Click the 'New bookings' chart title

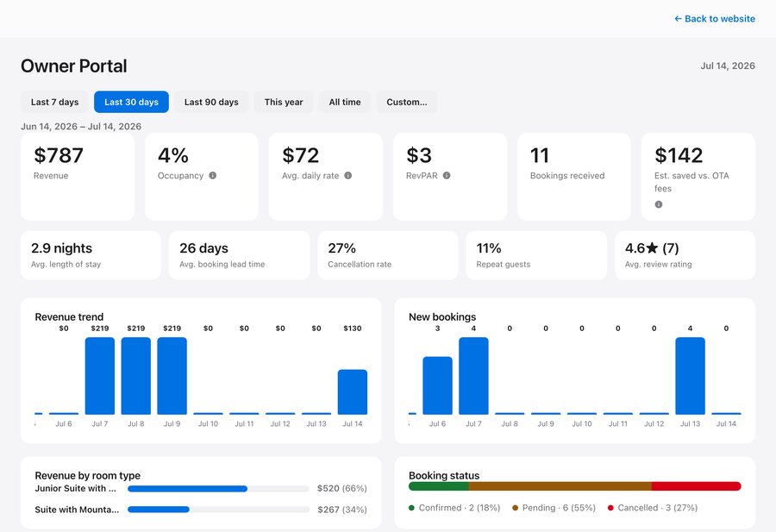(x=442, y=316)
